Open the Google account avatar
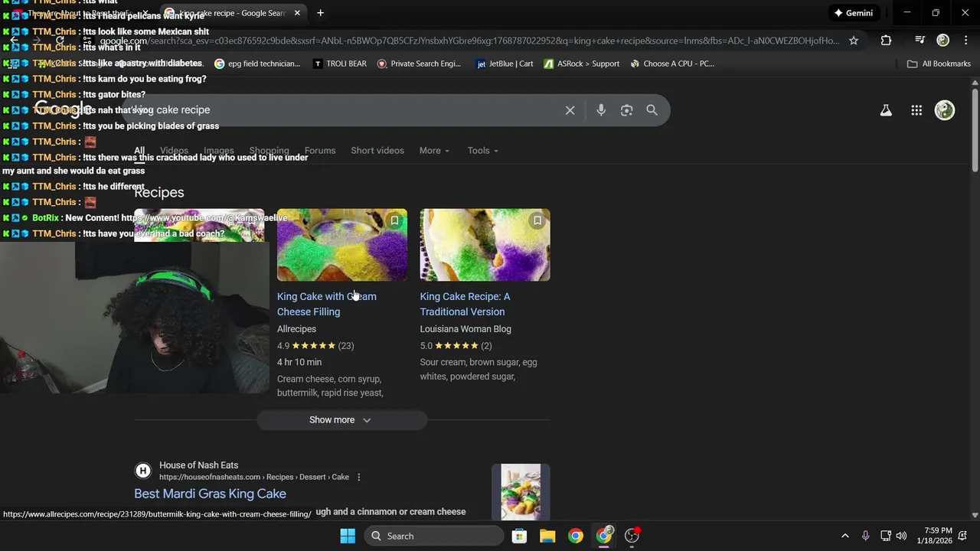Viewport: 980px width, 551px height. click(945, 110)
